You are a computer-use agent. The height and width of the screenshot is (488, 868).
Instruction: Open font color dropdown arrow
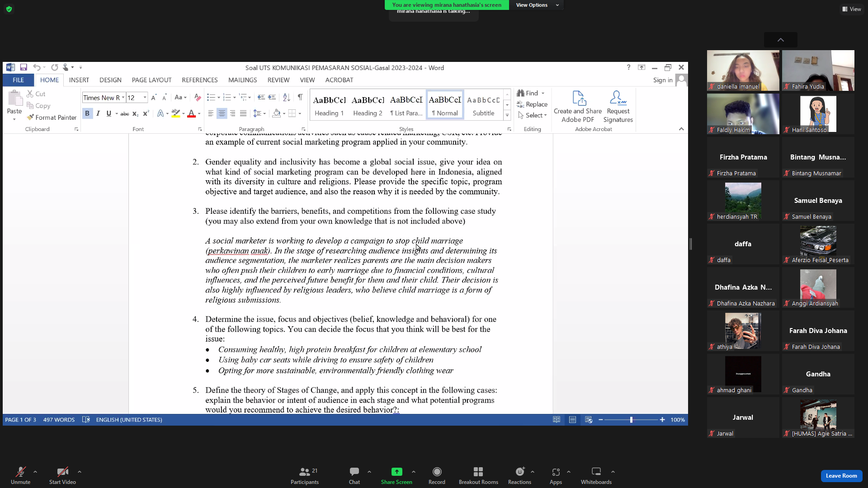point(199,113)
